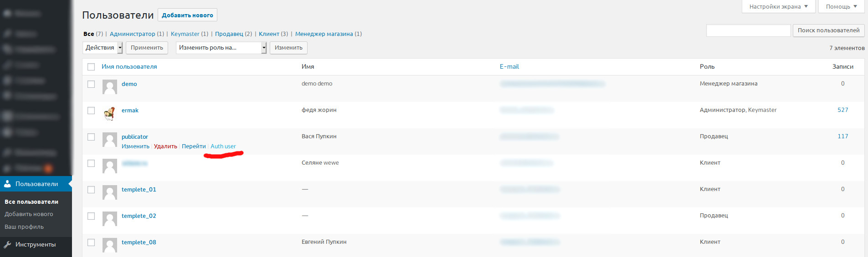The width and height of the screenshot is (868, 257).
Task: Filter by Keymaster role
Action: (x=185, y=34)
